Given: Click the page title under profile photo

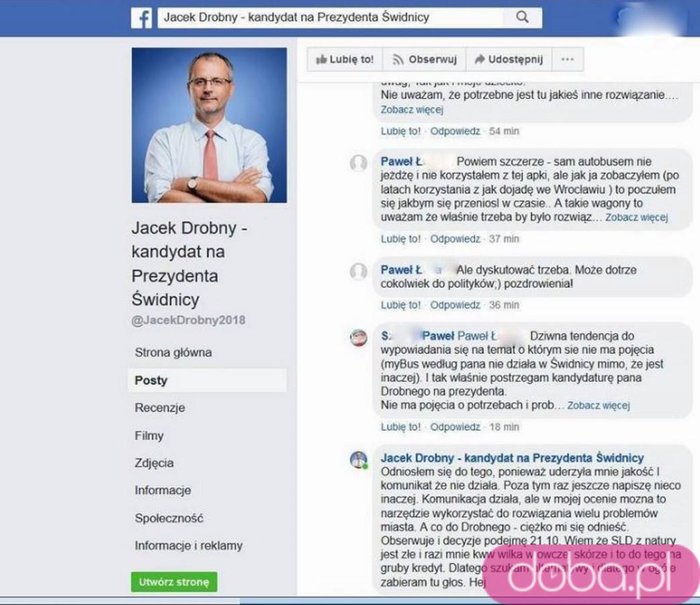Looking at the screenshot, I should click(x=189, y=264).
